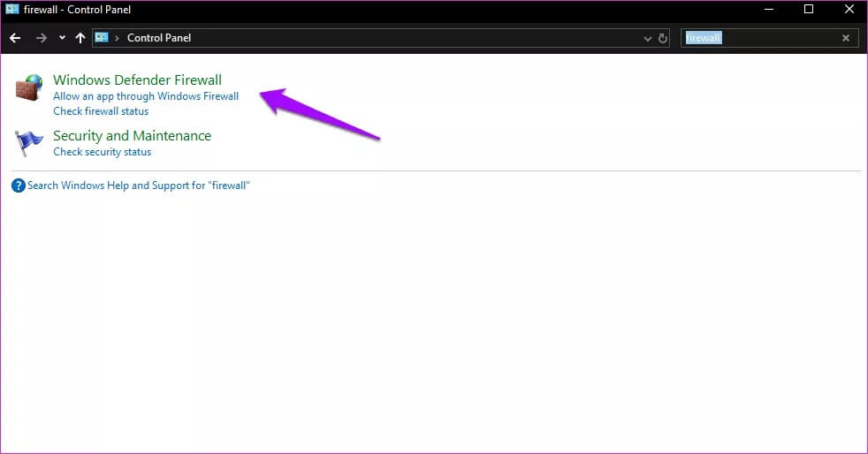Image resolution: width=868 pixels, height=454 pixels.
Task: Refresh the Control Panel view
Action: coord(663,38)
